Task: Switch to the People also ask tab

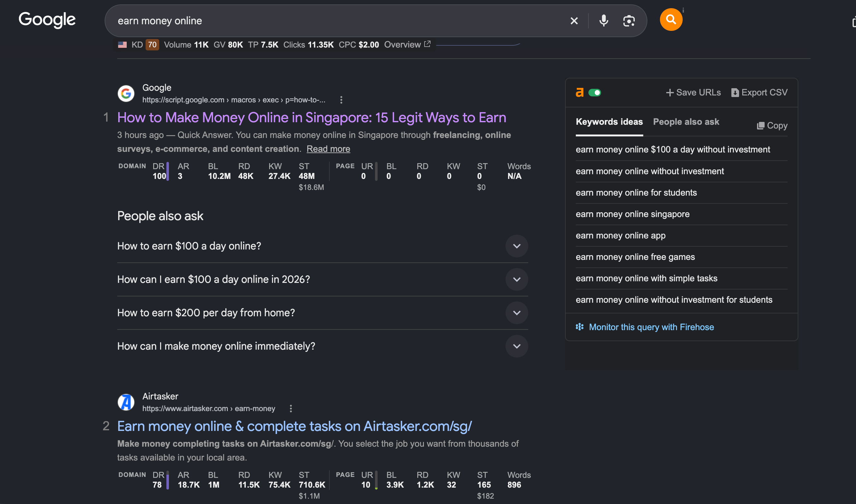Action: pos(686,122)
